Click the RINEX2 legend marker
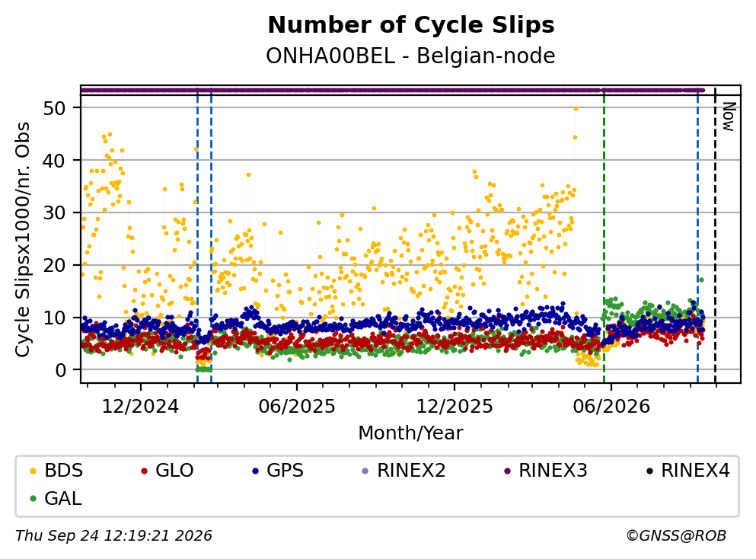 [x=365, y=471]
